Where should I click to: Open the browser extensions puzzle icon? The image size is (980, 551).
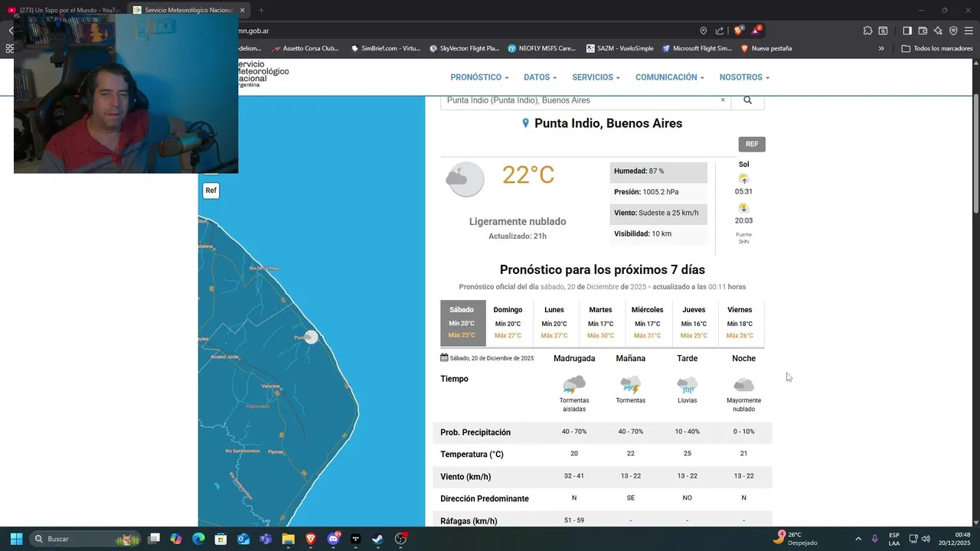coord(867,31)
